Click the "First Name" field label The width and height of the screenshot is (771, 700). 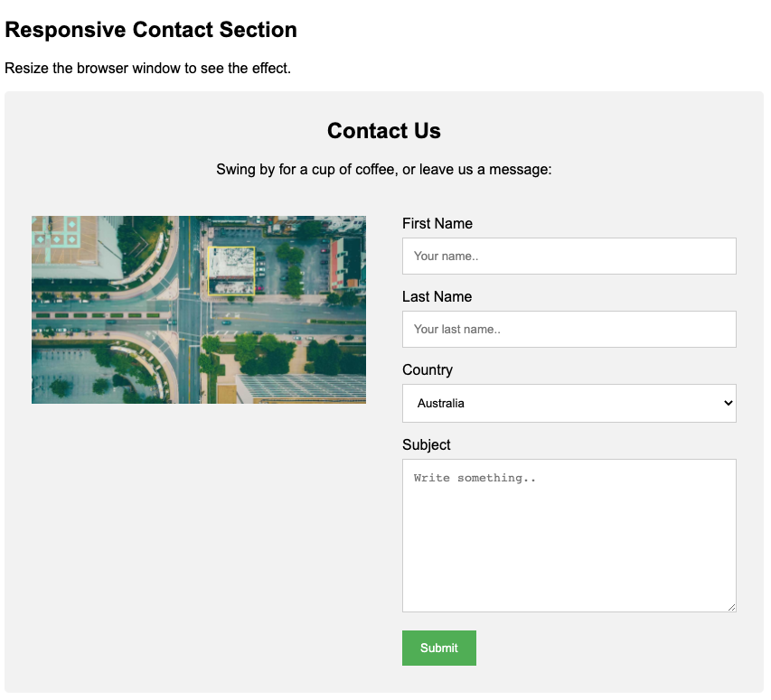pos(437,223)
